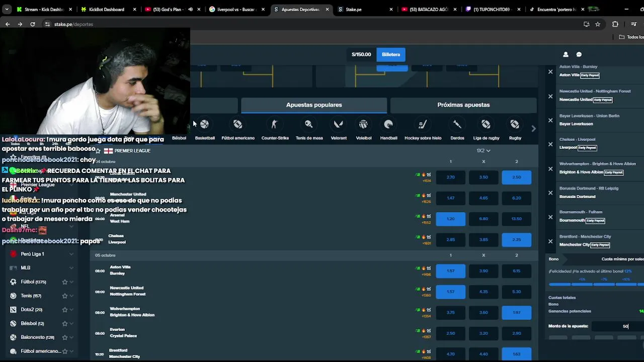Select the Voleibol sport icon

[363, 124]
